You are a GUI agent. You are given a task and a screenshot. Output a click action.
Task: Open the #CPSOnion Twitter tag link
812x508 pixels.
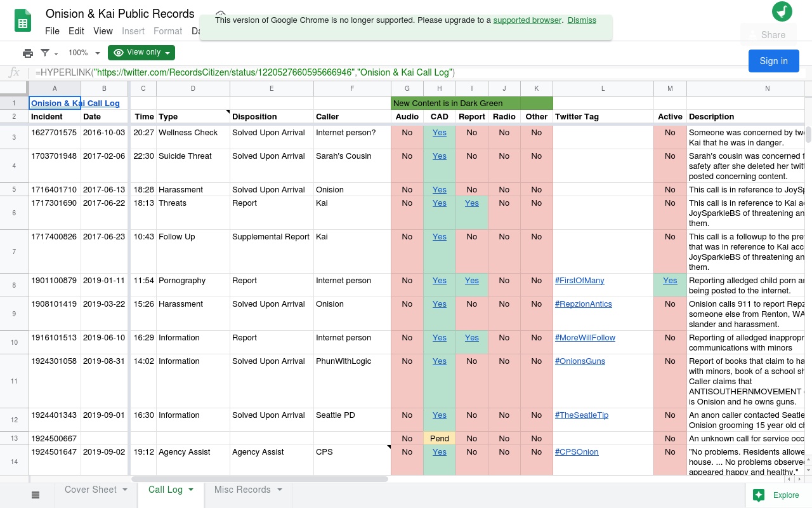577,451
